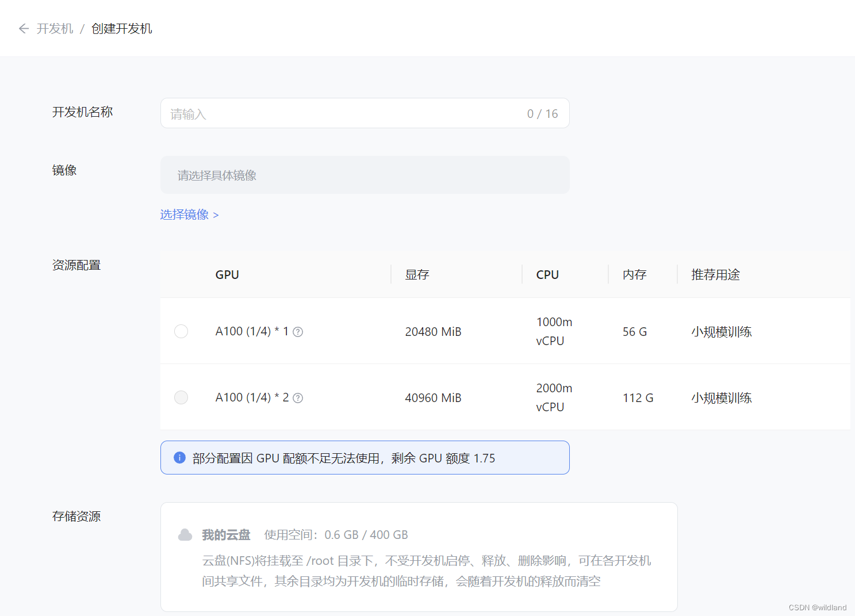Screen dimensions: 855x616
Task: Click the 1000m vCPU cell
Action: 554,331
